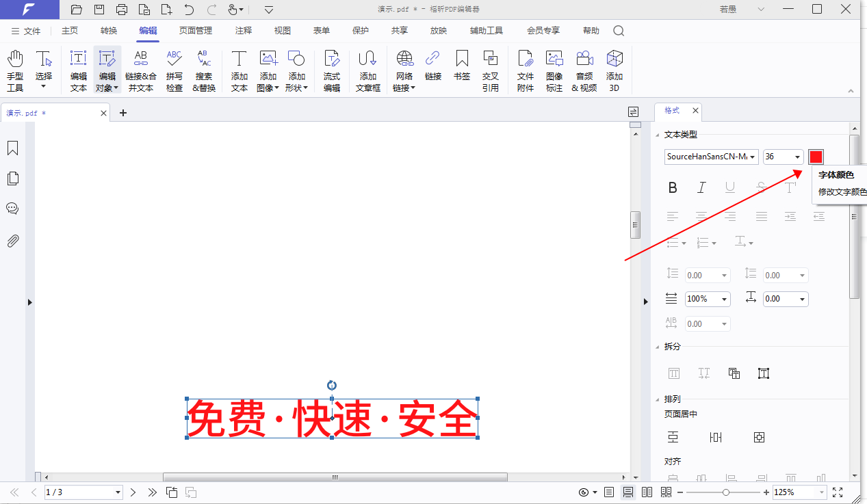
Task: Undo the last action
Action: (190, 10)
